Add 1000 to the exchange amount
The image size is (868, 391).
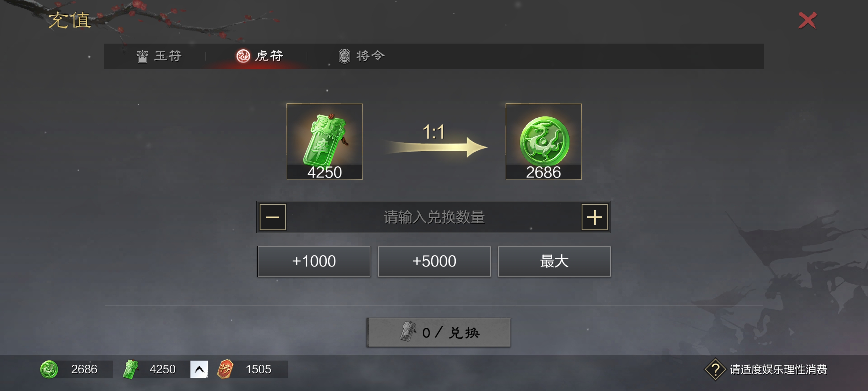pyautogui.click(x=314, y=261)
